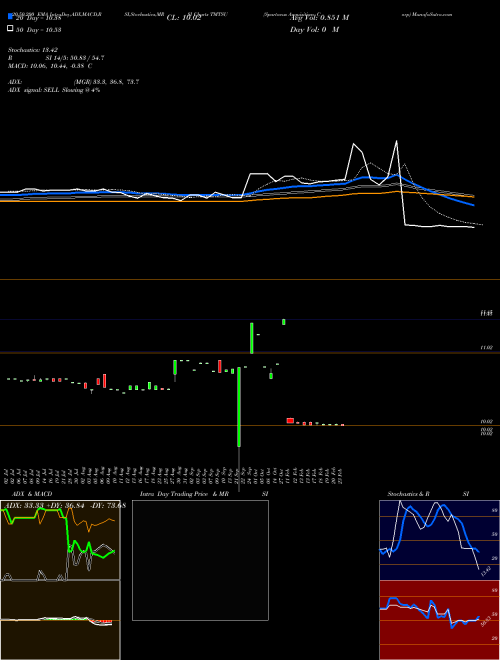The image size is (500, 660).
Task: Click the blue stochastics oscillator chart
Action: (439, 540)
